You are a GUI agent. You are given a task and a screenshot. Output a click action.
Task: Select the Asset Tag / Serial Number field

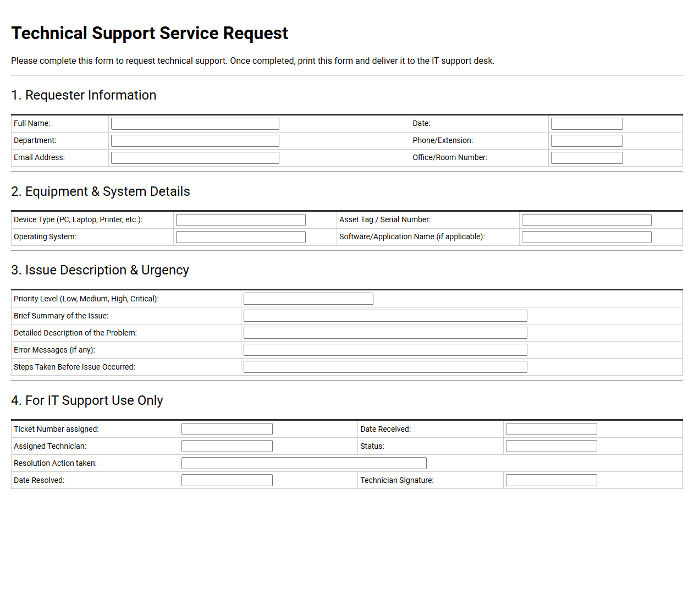pyautogui.click(x=586, y=220)
